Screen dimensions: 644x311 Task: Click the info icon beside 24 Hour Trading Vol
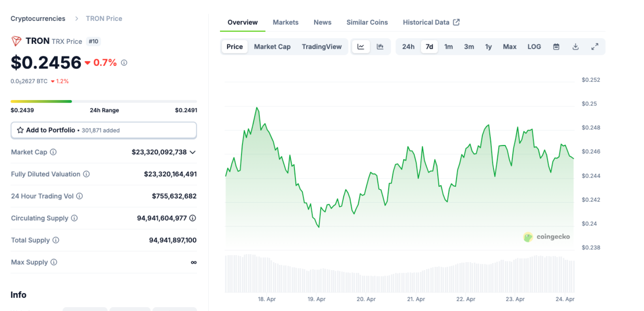pos(80,196)
